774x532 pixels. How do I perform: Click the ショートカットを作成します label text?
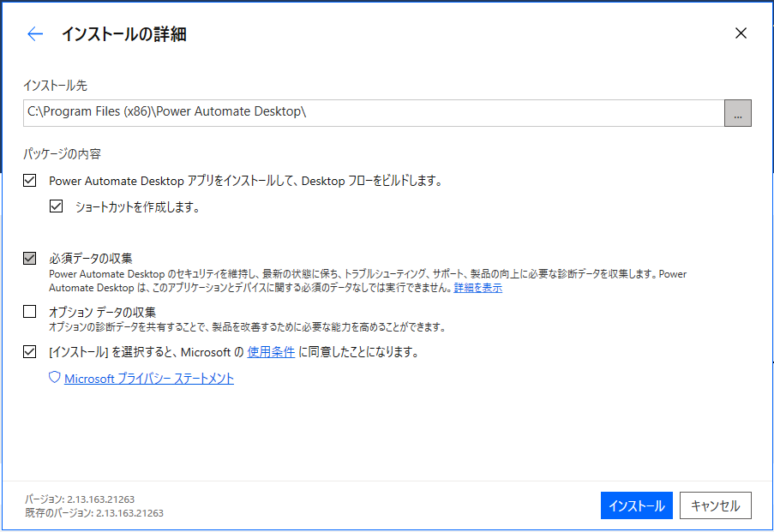(x=137, y=206)
